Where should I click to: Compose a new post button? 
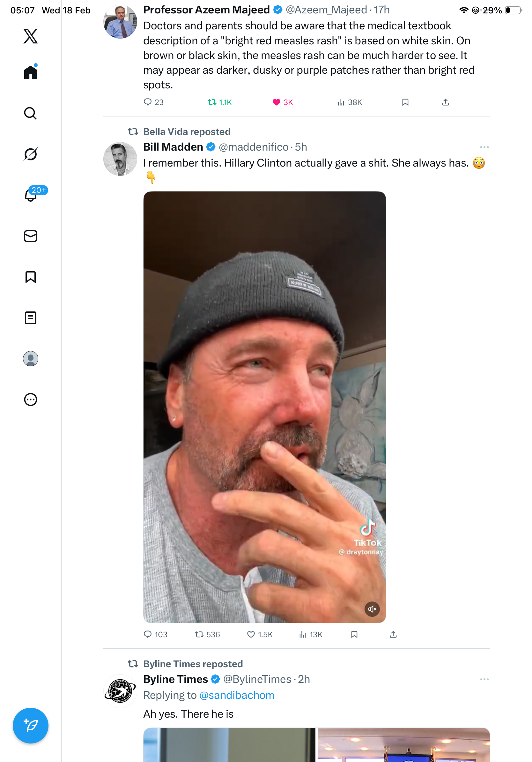click(31, 725)
